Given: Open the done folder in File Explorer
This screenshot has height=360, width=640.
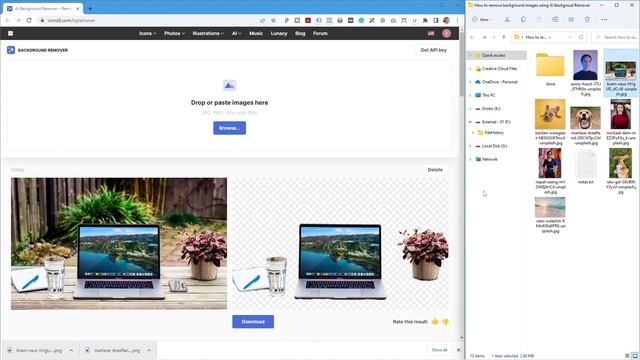Looking at the screenshot, I should click(550, 68).
